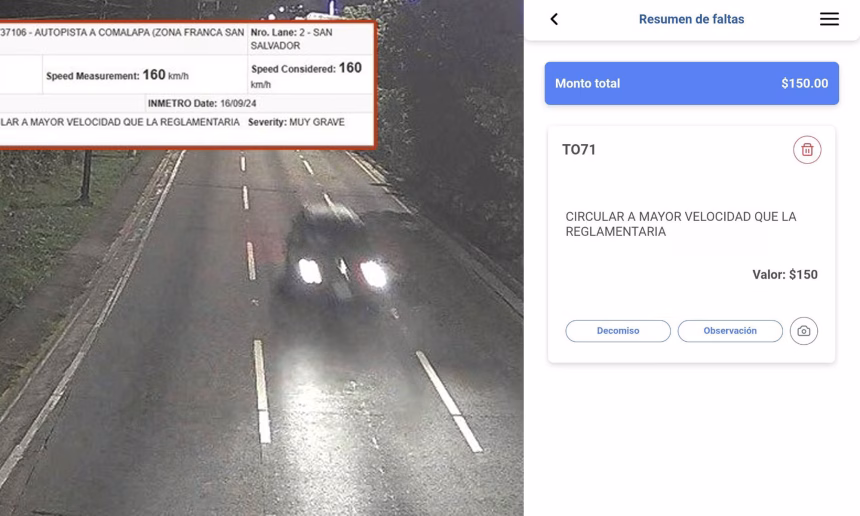Click the INMETRO Date 16/09/24 cell
This screenshot has width=860, height=516.
pos(202,103)
